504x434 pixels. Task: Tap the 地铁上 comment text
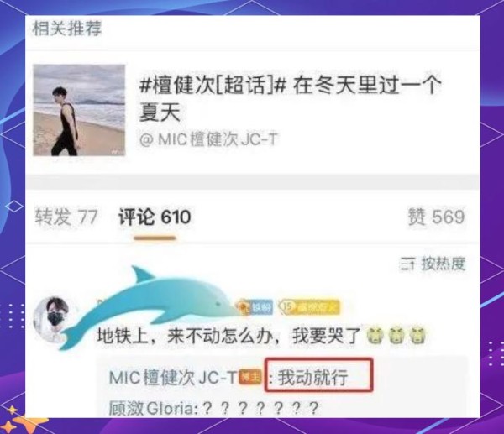[x=228, y=336]
